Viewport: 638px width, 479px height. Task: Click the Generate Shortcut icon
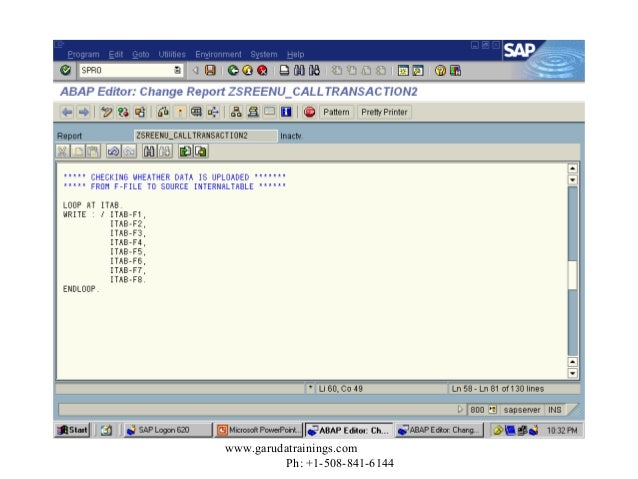point(418,70)
